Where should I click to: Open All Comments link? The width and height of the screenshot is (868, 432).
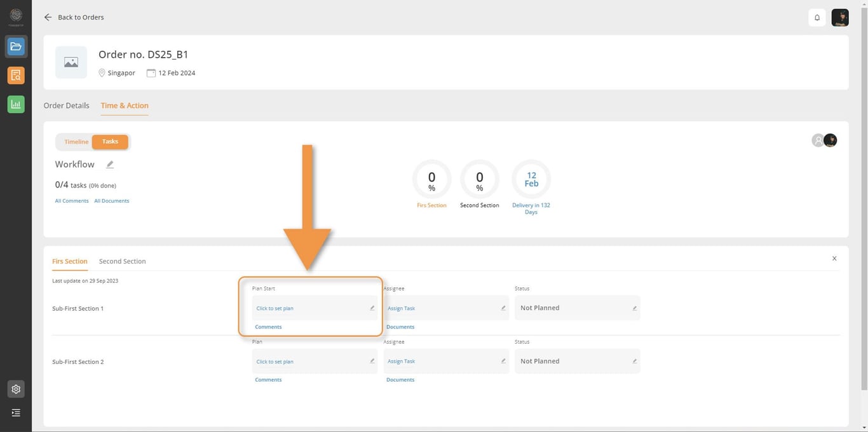click(x=72, y=201)
